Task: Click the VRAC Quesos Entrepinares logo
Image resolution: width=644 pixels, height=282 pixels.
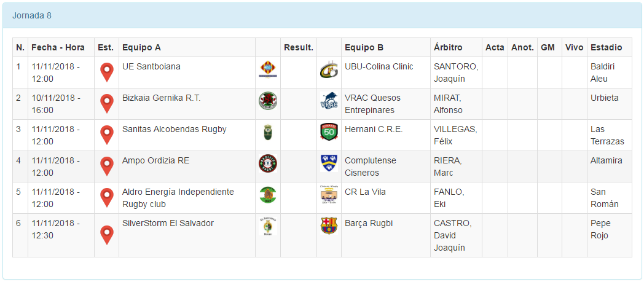Action: click(329, 101)
